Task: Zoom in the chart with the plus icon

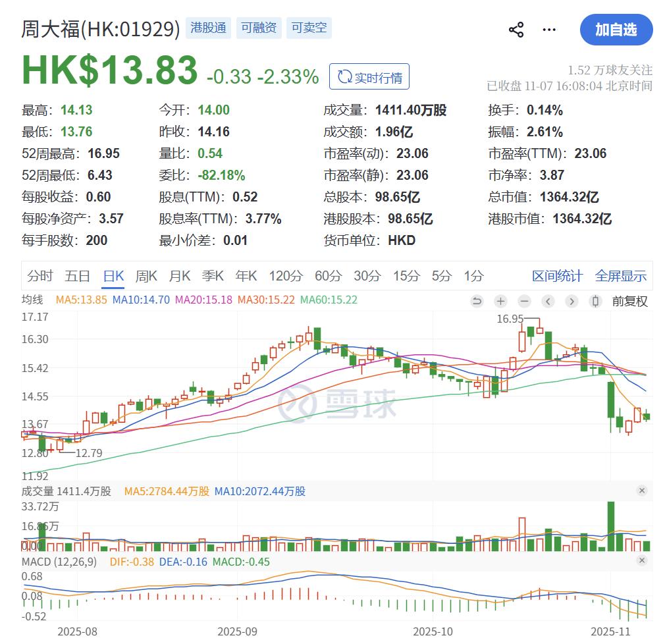Action: [500, 301]
